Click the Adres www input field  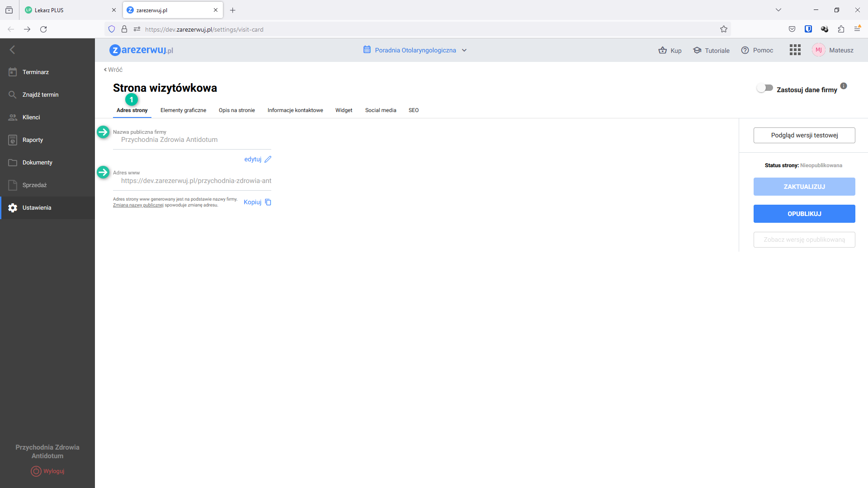tap(196, 181)
